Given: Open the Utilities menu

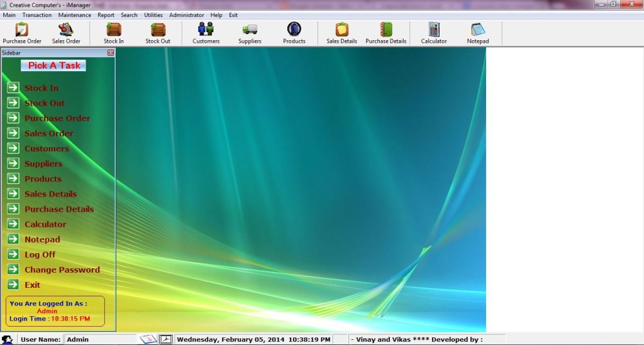Looking at the screenshot, I should 153,15.
